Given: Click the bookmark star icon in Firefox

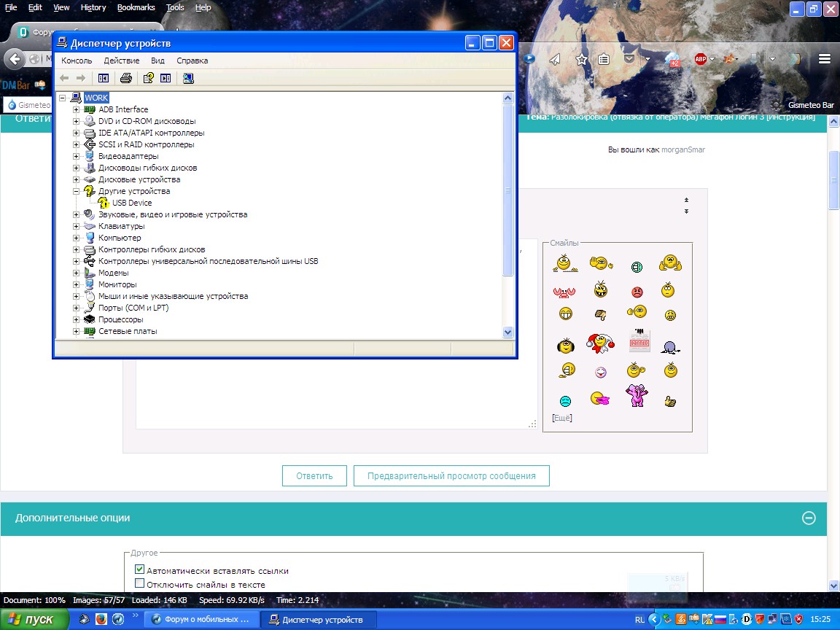Looking at the screenshot, I should (x=581, y=59).
